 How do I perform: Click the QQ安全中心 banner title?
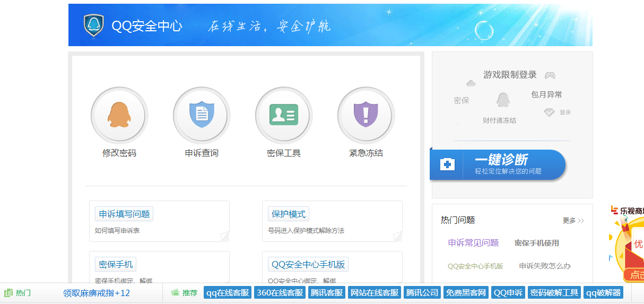point(146,26)
